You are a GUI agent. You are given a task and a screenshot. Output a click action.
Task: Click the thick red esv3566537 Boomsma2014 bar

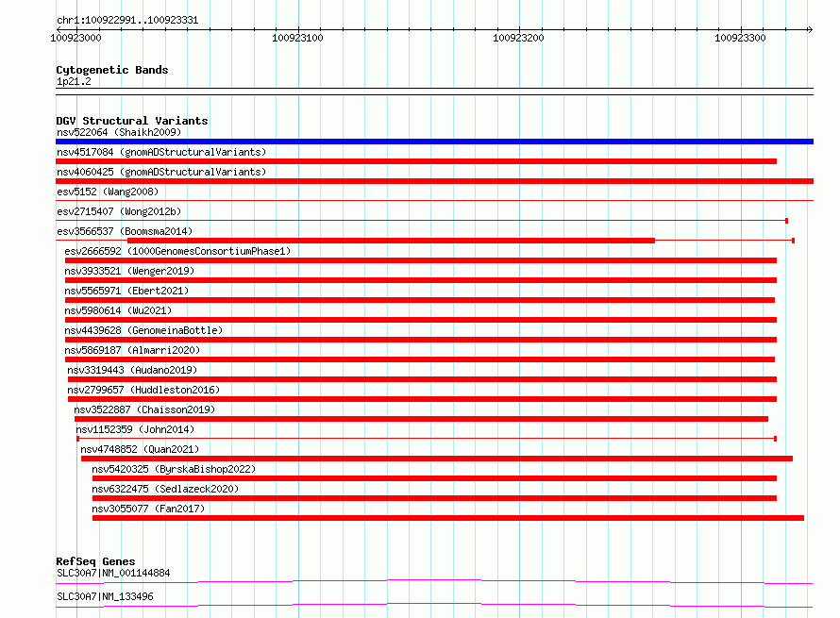coord(391,241)
